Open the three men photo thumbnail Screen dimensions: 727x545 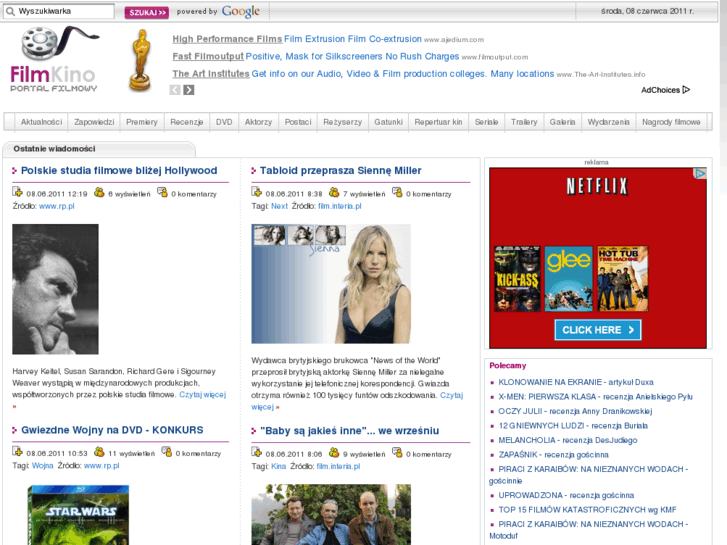coord(331,514)
